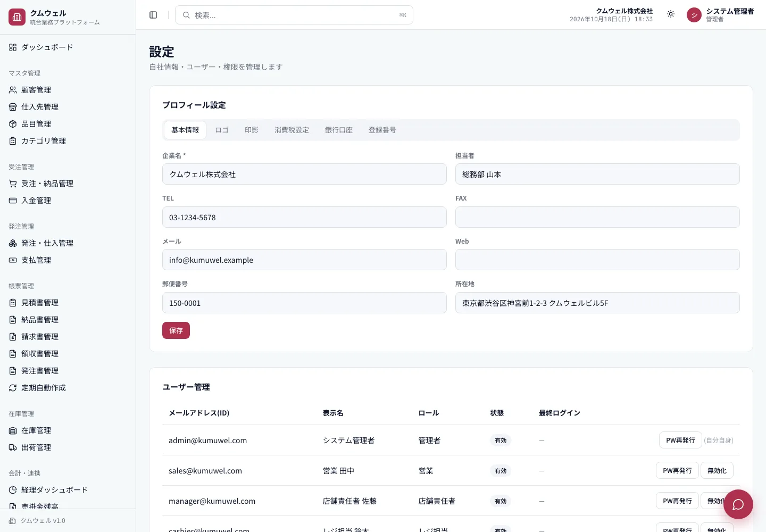Open 請求書管理 in the sidebar
The height and width of the screenshot is (532, 766).
pyautogui.click(x=68, y=337)
